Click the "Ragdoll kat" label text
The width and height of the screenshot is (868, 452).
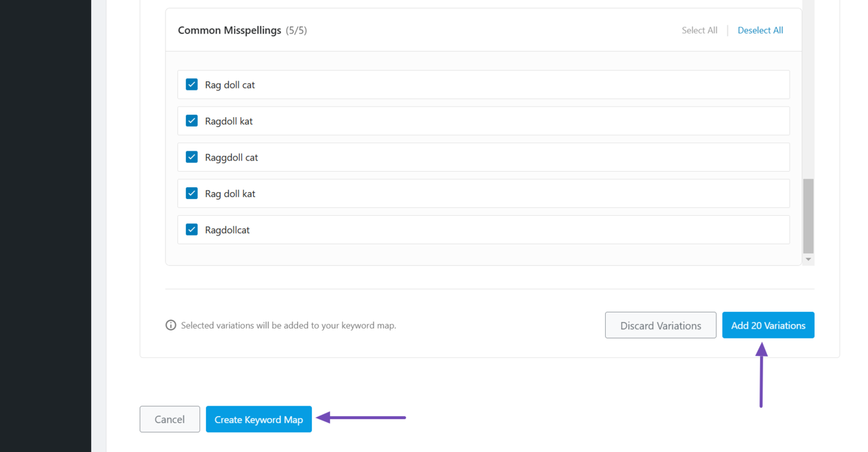tap(229, 121)
